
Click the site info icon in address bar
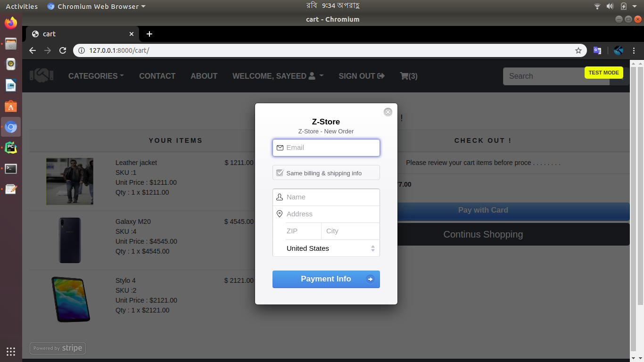81,50
